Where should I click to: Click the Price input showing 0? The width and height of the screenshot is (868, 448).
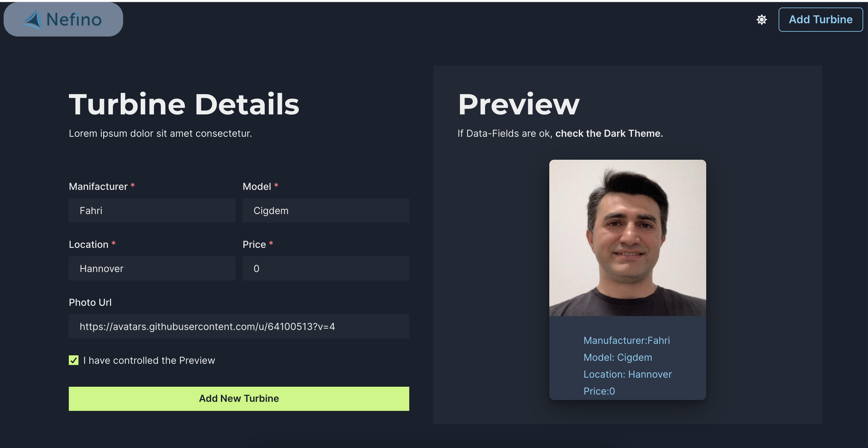pos(325,268)
